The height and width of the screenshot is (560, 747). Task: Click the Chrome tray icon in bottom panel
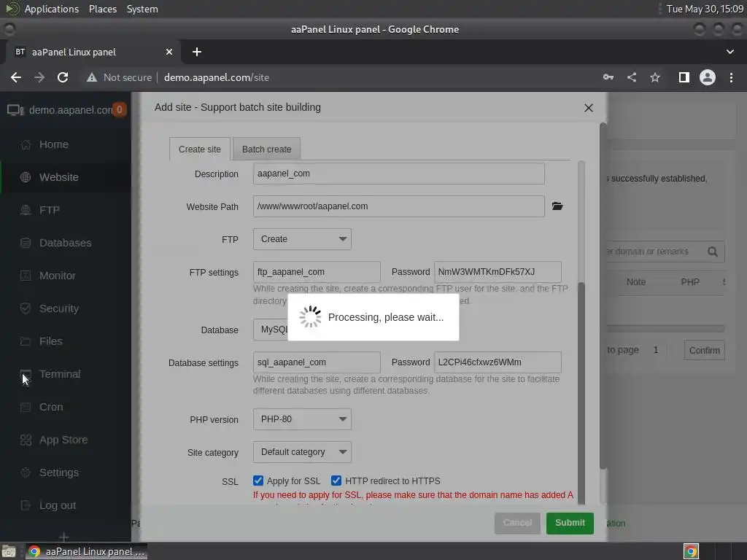[x=692, y=551]
